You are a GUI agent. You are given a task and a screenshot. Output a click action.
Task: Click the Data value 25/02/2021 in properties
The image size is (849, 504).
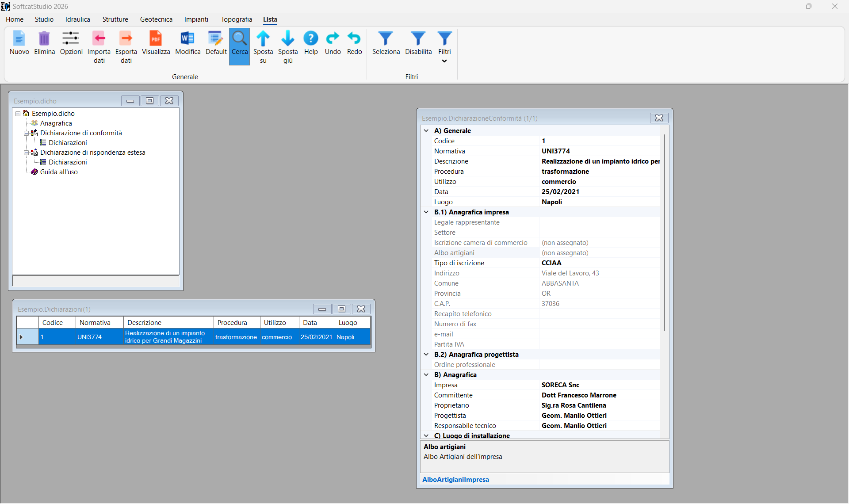point(560,192)
